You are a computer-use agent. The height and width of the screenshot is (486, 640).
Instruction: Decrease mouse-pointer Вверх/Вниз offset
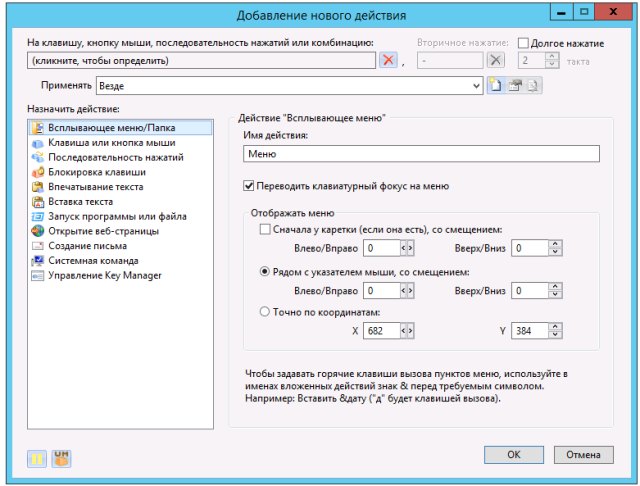[555, 294]
